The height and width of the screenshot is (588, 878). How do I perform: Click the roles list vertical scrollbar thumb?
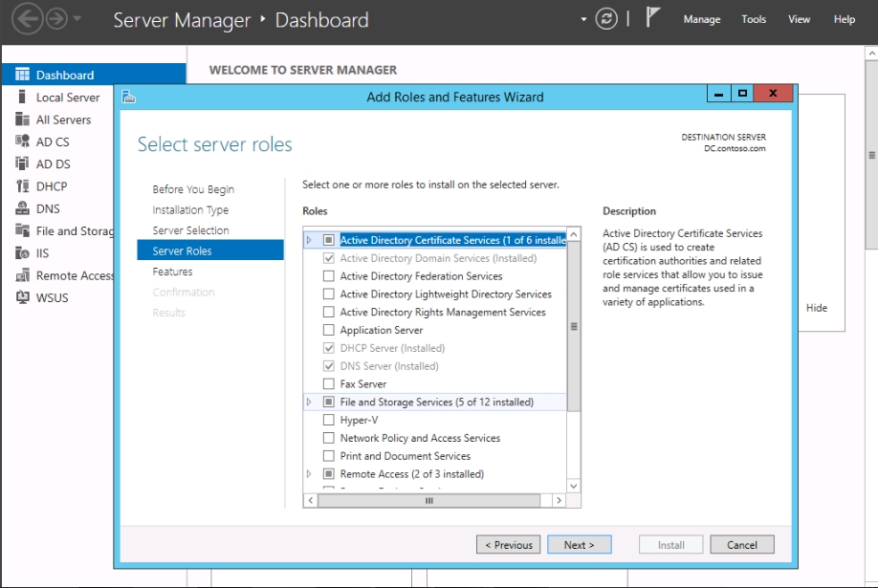pyautogui.click(x=574, y=326)
